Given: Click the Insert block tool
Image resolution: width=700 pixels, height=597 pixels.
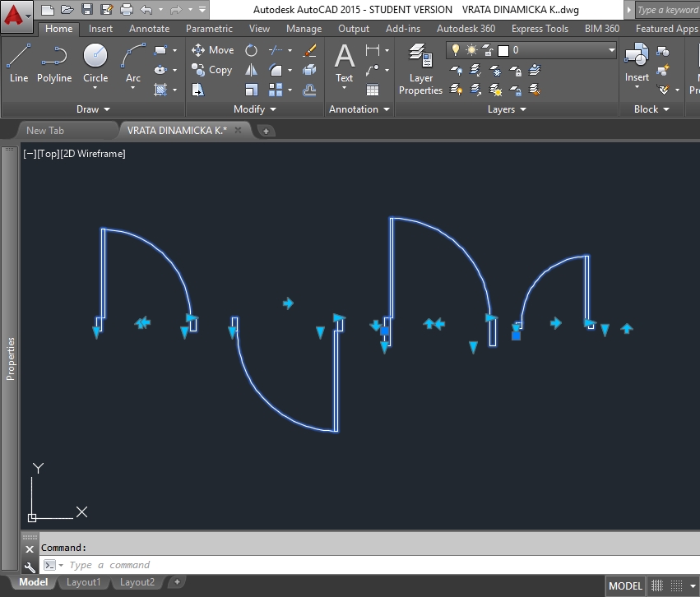Looking at the screenshot, I should [637, 64].
